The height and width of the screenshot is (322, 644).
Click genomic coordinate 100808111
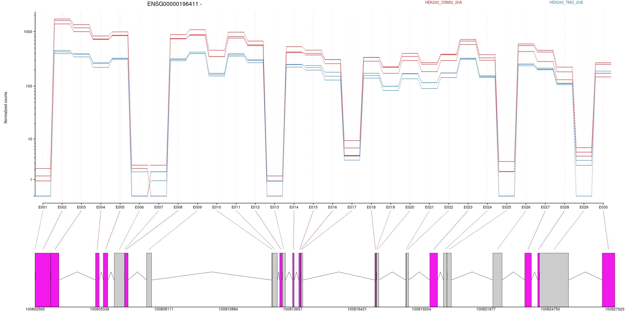point(164,309)
